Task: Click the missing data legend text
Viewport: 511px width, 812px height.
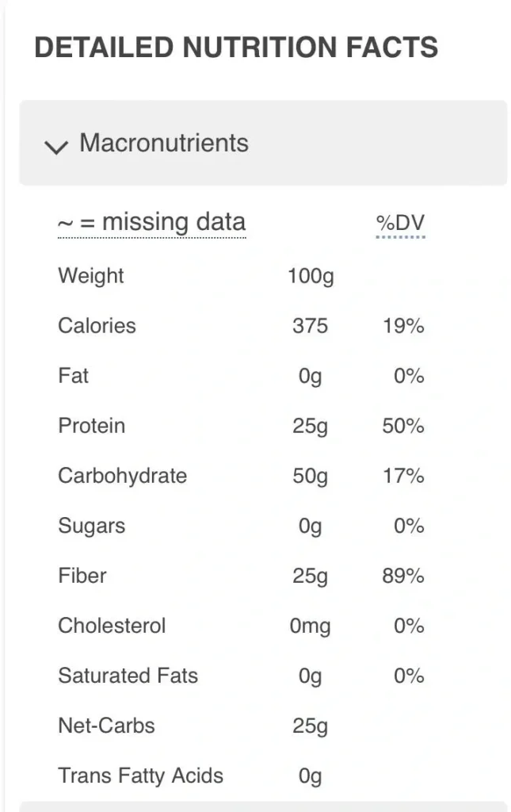Action: (151, 222)
